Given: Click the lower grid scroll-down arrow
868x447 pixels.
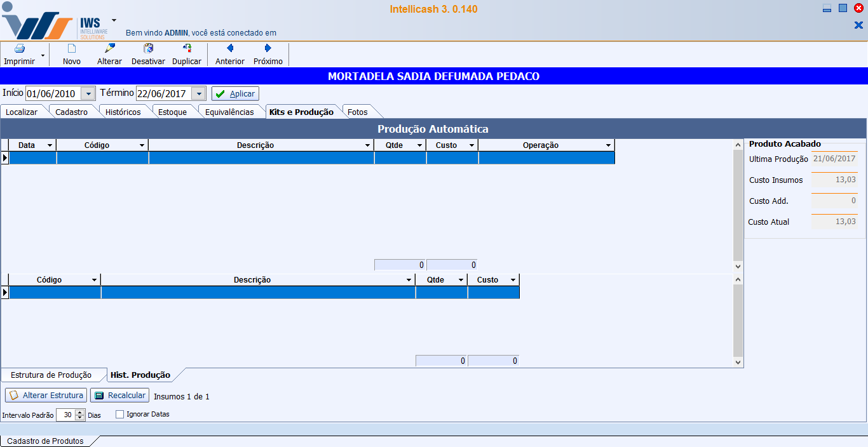Looking at the screenshot, I should coord(738,363).
